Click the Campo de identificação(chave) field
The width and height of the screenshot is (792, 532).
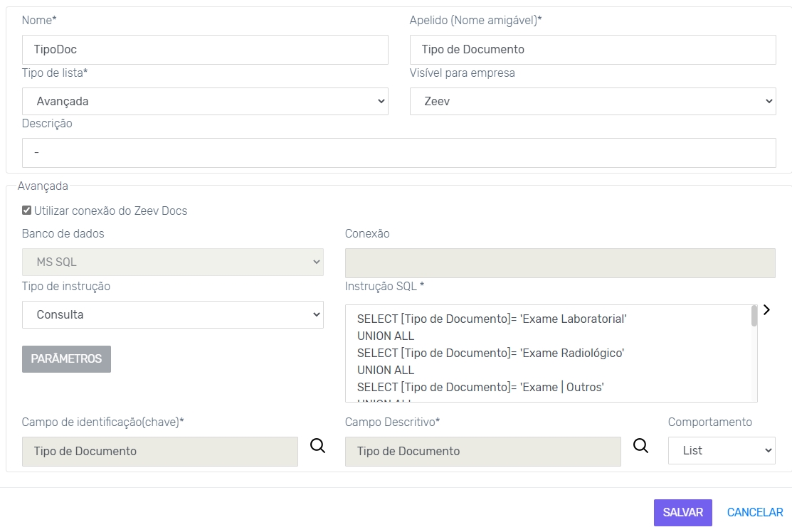(x=159, y=451)
